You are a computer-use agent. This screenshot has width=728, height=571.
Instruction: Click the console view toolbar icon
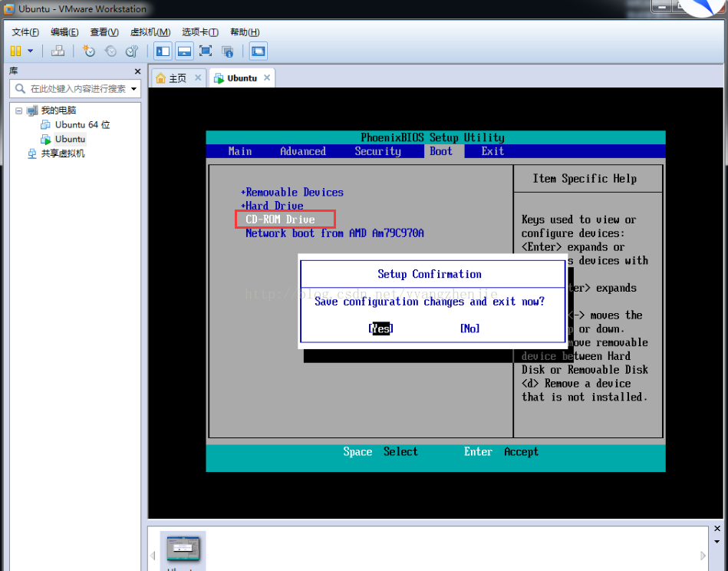259,51
